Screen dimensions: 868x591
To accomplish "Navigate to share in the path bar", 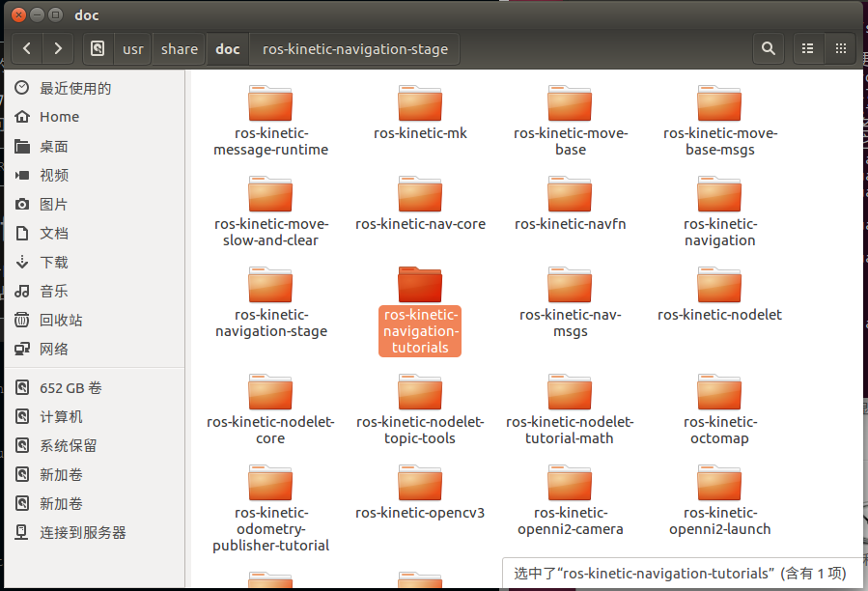I will [x=179, y=48].
